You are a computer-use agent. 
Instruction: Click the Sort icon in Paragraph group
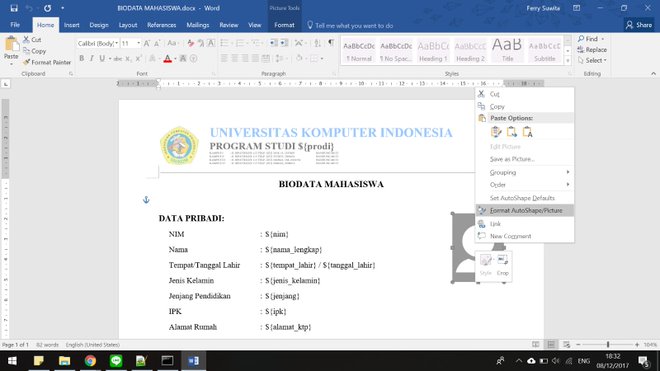coord(317,43)
